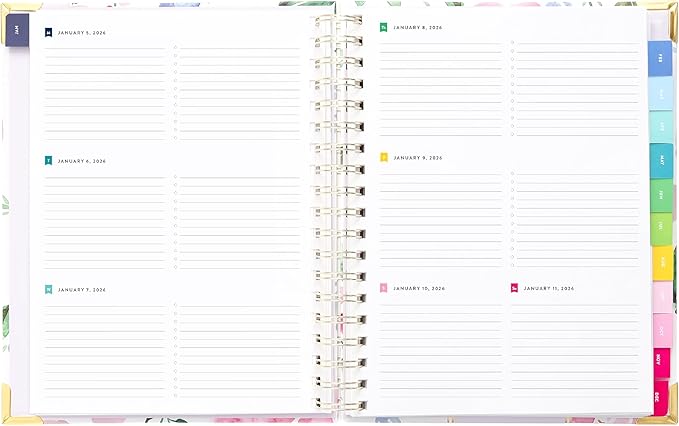679x426 pixels.
Task: Click the teal Tuesday flag icon
Action: click(x=48, y=161)
